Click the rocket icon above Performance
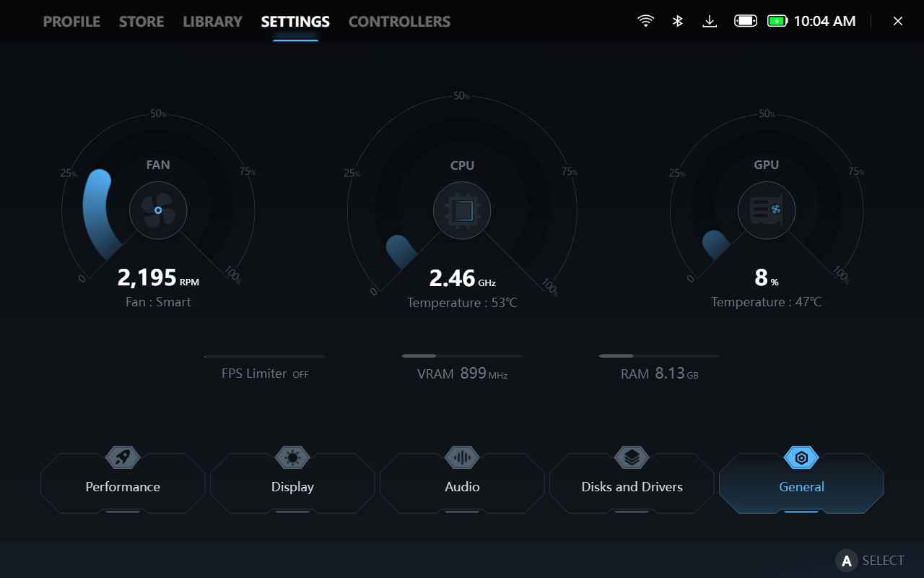This screenshot has width=924, height=578. 123,457
